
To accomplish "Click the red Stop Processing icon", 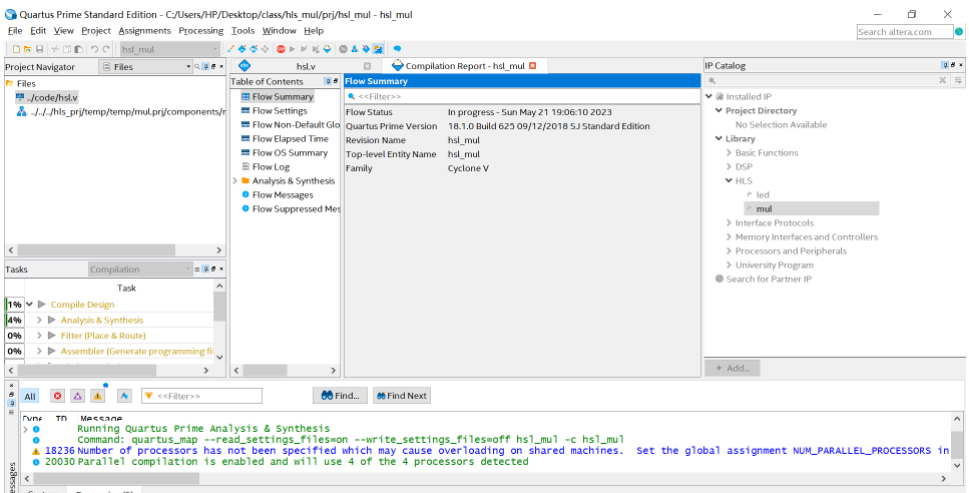I will 281,49.
